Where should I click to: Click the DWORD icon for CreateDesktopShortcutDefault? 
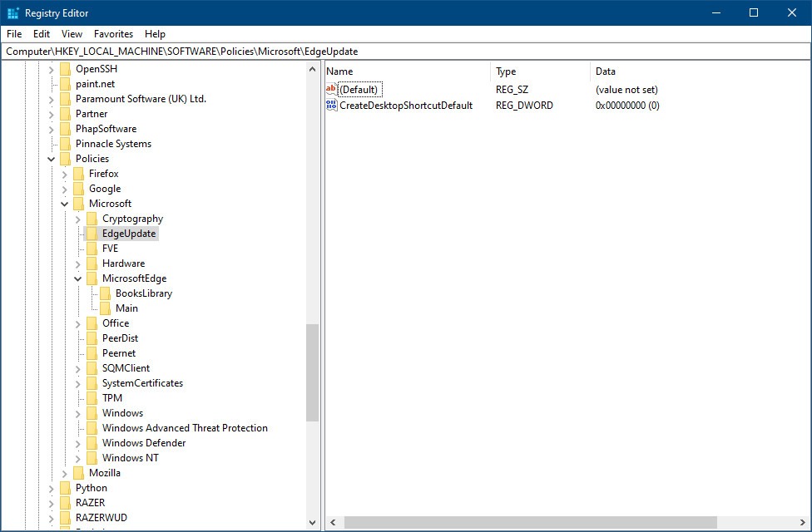point(331,105)
